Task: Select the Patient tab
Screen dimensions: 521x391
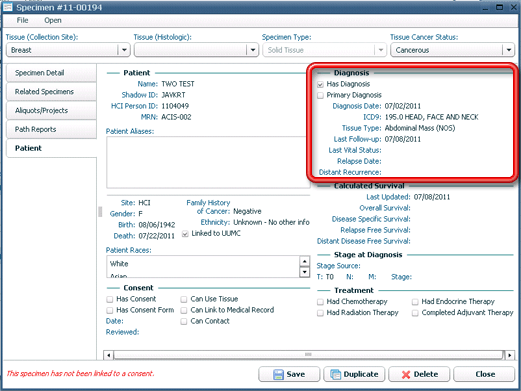Action: coord(51,148)
